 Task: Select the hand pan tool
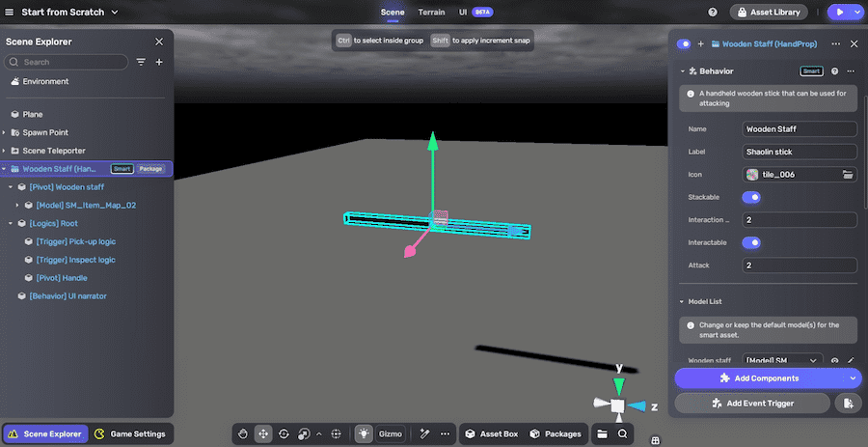[244, 434]
